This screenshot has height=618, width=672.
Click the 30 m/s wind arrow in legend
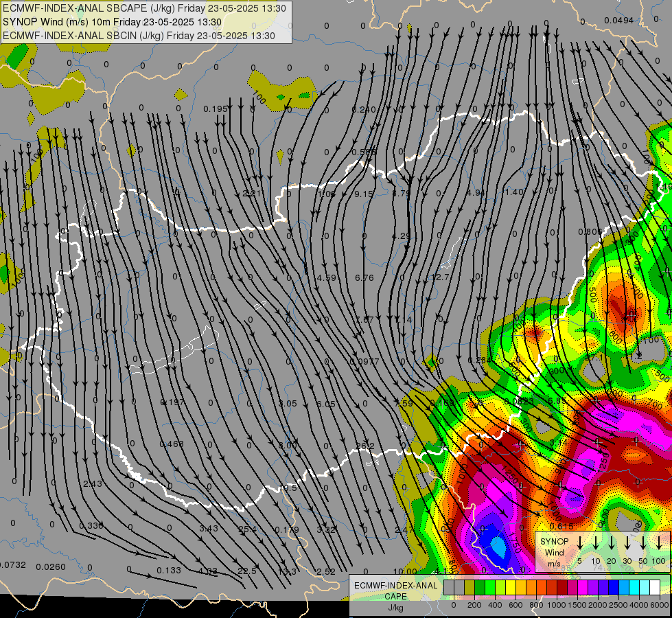(x=627, y=542)
